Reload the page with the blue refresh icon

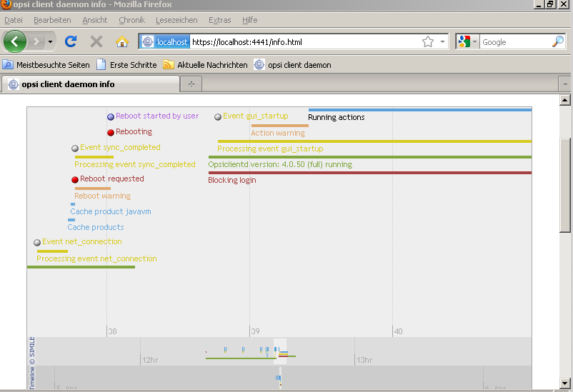71,41
